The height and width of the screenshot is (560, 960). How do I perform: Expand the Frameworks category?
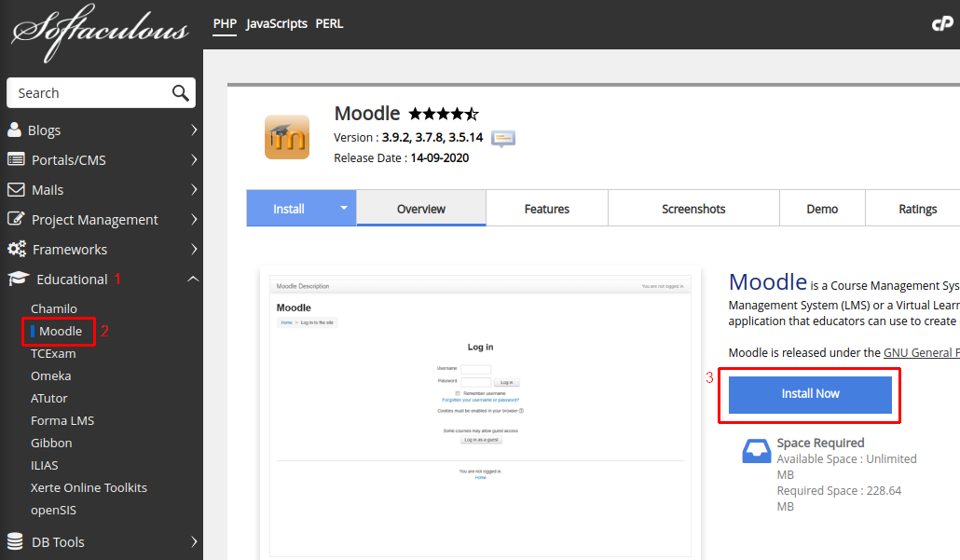194,249
